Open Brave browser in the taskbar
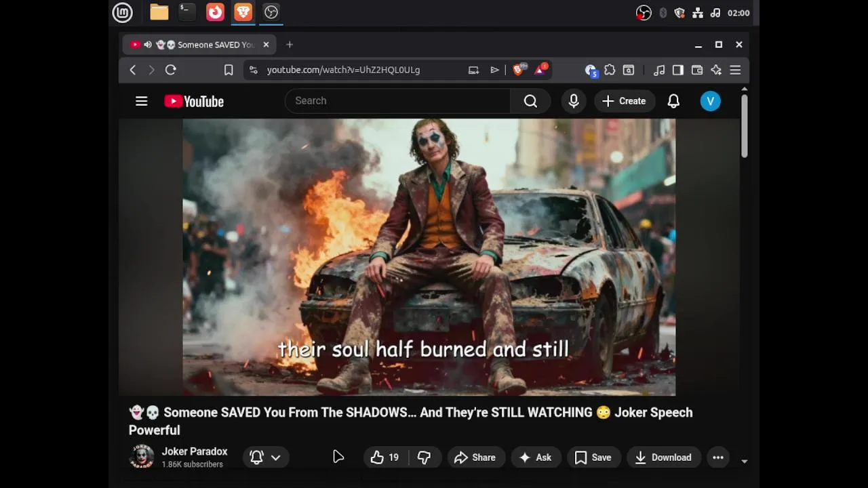 coord(243,12)
